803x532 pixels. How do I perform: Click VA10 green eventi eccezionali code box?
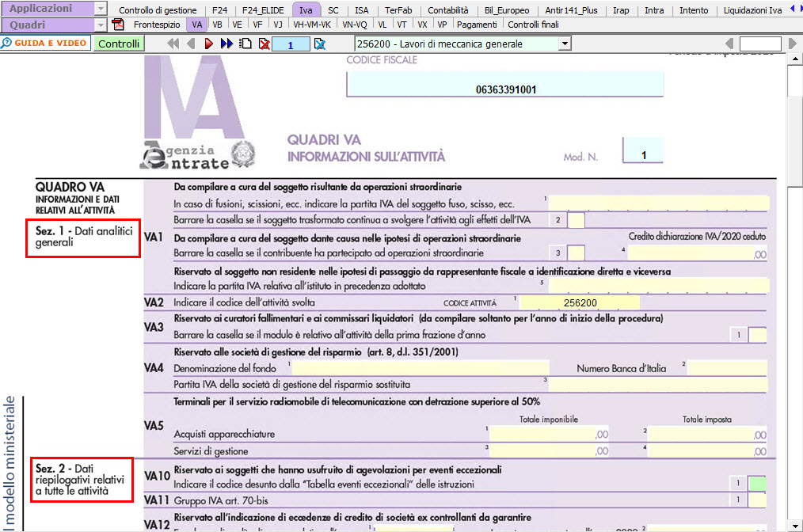pyautogui.click(x=757, y=484)
